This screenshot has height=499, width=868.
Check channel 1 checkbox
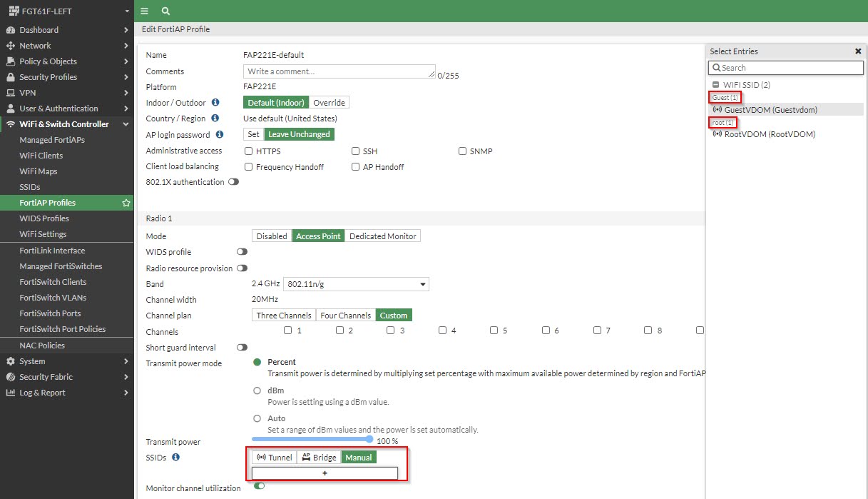pos(287,331)
